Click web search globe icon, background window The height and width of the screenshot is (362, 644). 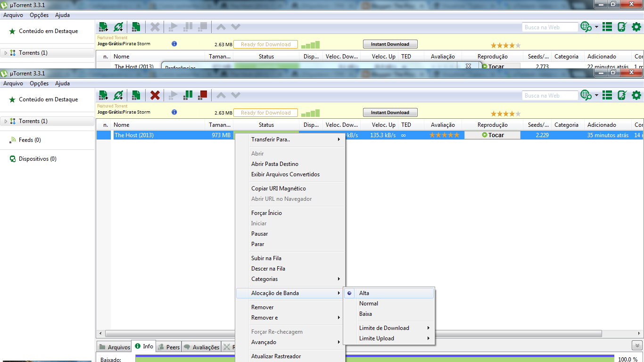tap(586, 27)
